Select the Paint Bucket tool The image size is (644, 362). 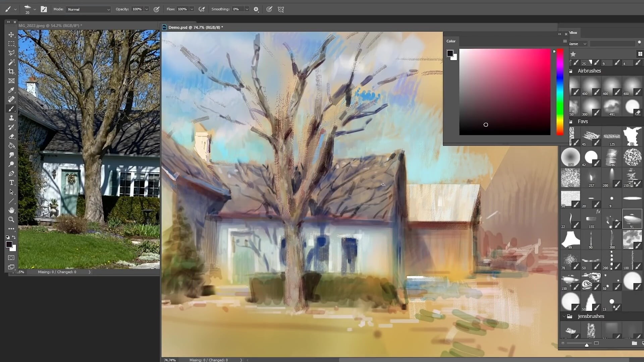tap(11, 146)
